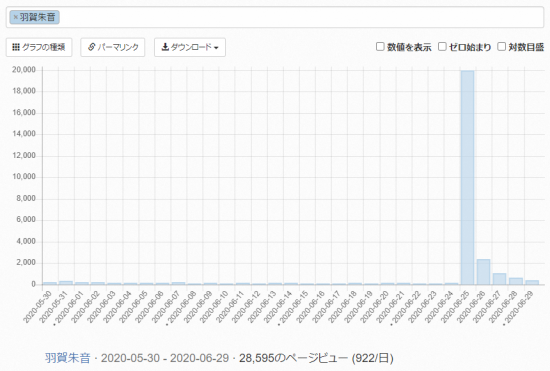Enable the 対数目盛 logarithmic scale checkbox

[502, 46]
